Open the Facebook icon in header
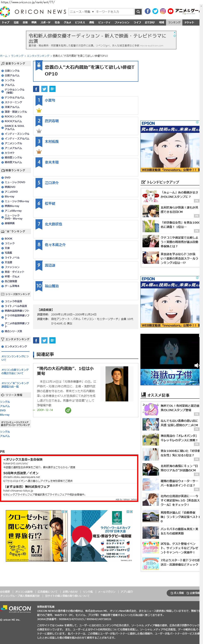Image resolution: width=203 pixels, height=644 pixels. (x=148, y=11)
